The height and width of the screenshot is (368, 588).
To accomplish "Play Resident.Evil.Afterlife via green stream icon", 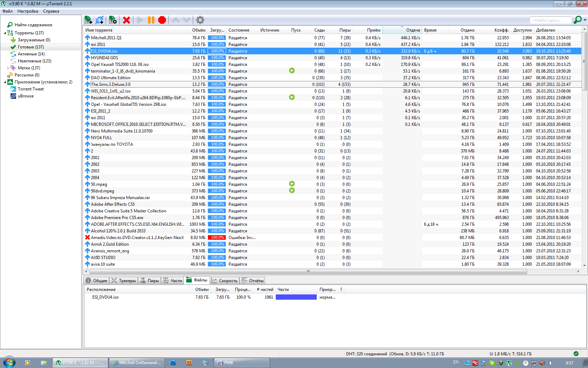I will pos(292,97).
